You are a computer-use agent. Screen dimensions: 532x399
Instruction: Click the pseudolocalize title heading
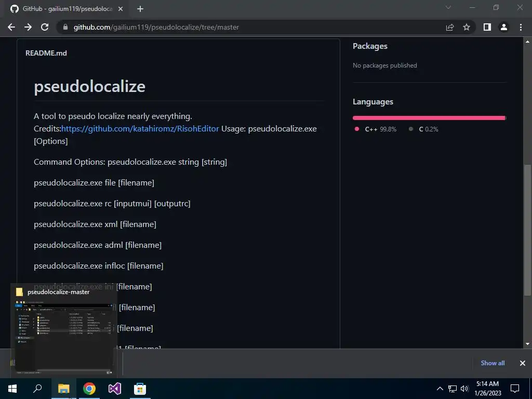[89, 86]
